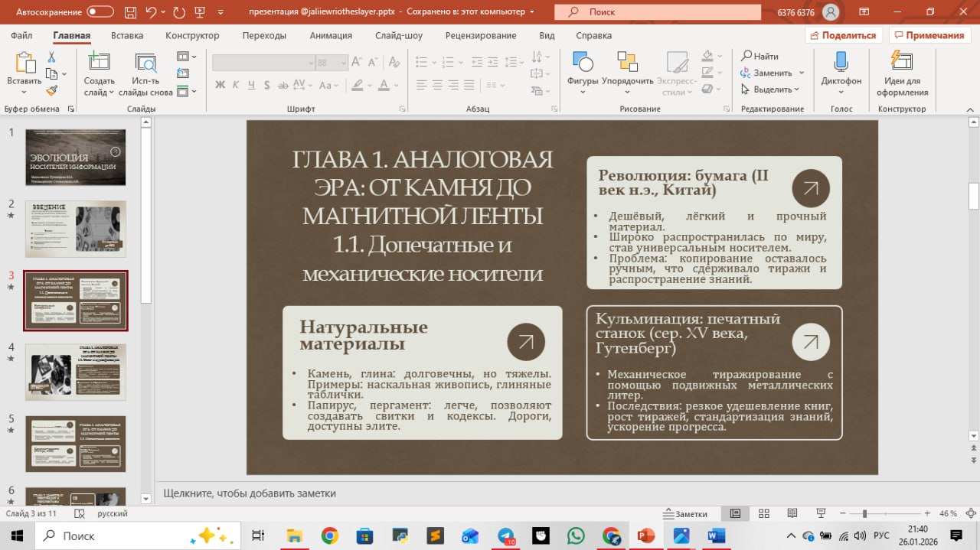Click the Создать слайд icon
Viewport: 980px width, 550px height.
click(x=99, y=63)
